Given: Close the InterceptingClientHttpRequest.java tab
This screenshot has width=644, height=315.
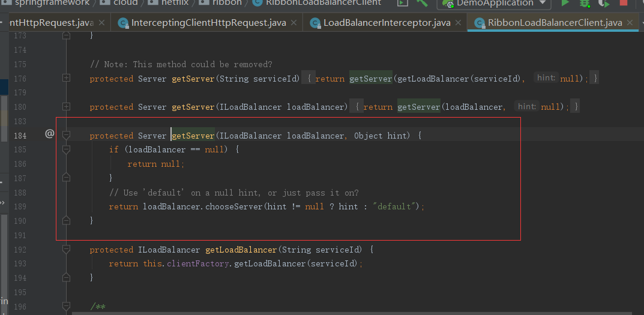Looking at the screenshot, I should click(293, 23).
